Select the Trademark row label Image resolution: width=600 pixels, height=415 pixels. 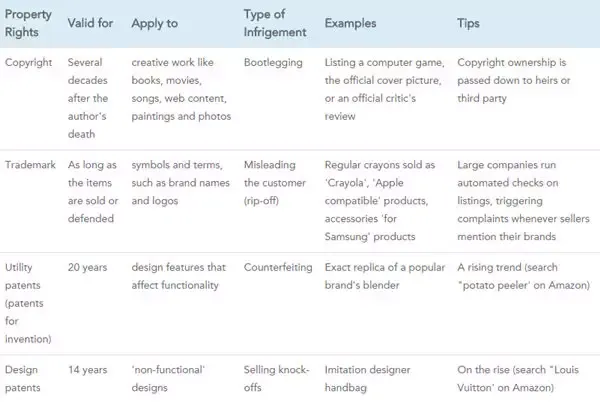coord(30,165)
